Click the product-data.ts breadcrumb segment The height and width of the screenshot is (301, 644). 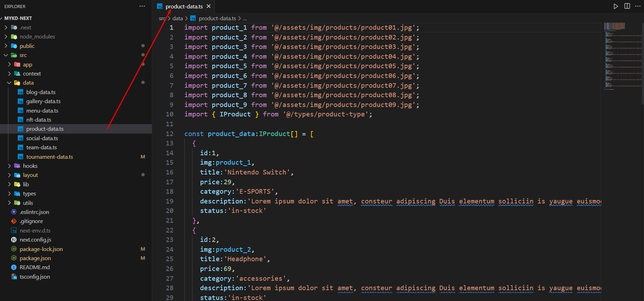click(x=217, y=18)
